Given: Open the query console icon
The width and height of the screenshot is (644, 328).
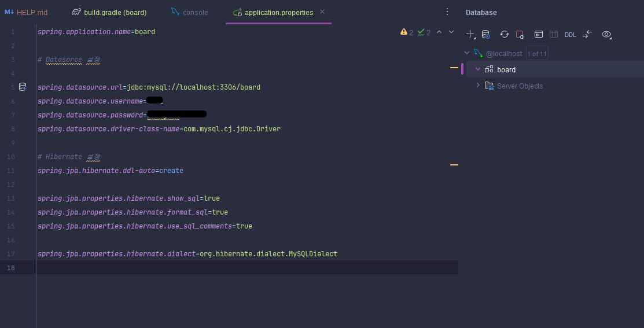Looking at the screenshot, I should point(539,35).
